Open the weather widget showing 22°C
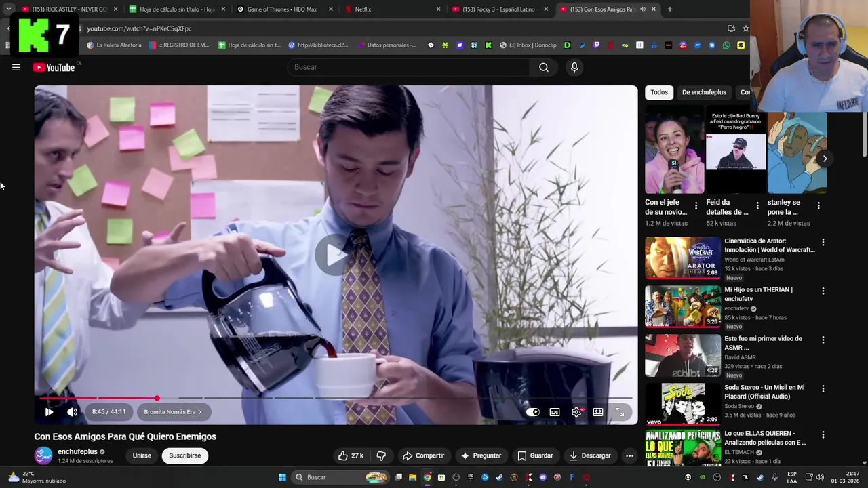Viewport: 868px width, 488px height. (x=37, y=477)
